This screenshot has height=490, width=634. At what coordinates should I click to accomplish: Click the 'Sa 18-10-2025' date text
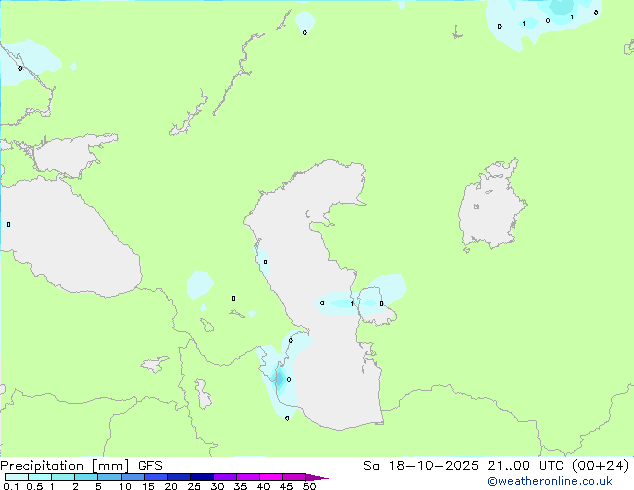point(421,466)
